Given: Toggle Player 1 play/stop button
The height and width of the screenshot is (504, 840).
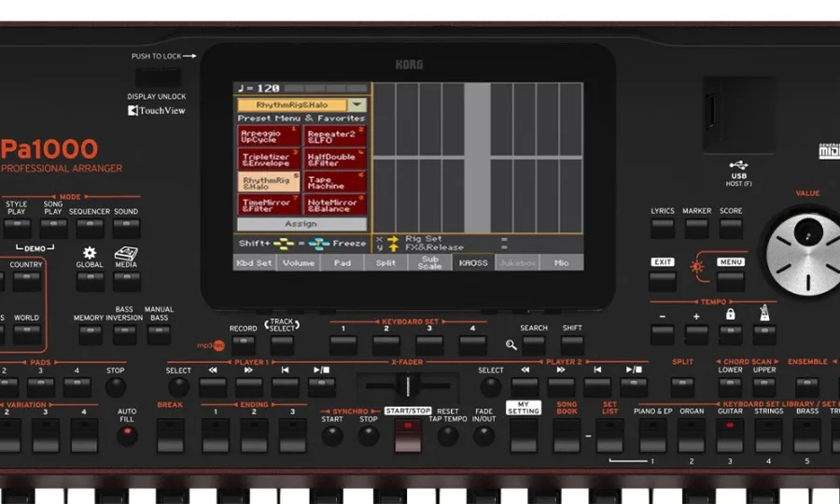Looking at the screenshot, I should point(321,386).
